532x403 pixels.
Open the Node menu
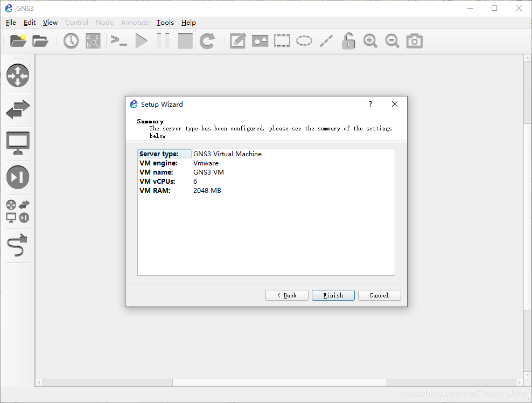[104, 23]
